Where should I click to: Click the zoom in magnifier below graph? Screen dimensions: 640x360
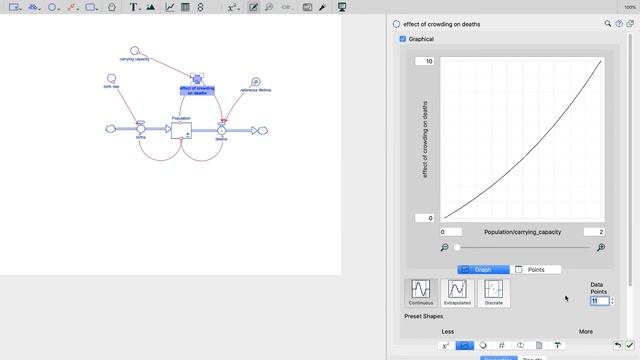(x=600, y=247)
